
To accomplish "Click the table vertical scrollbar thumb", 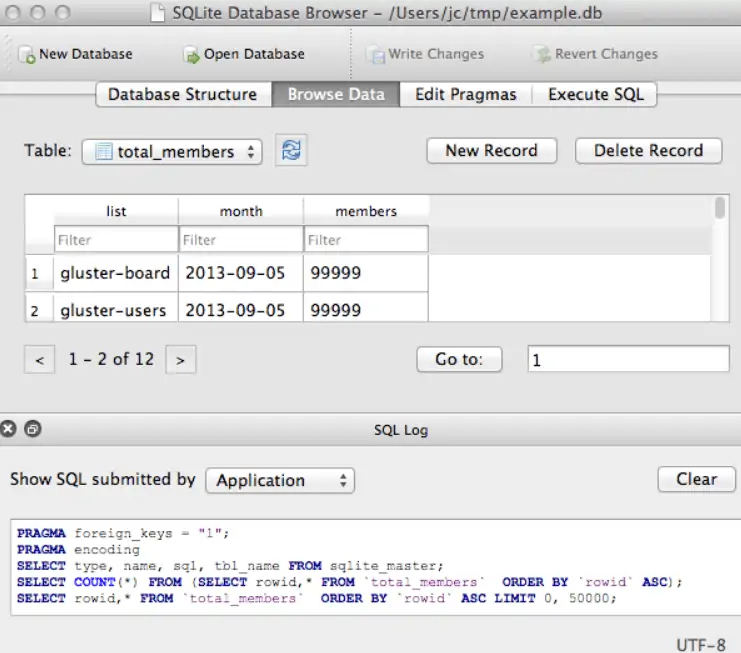I will [x=720, y=208].
